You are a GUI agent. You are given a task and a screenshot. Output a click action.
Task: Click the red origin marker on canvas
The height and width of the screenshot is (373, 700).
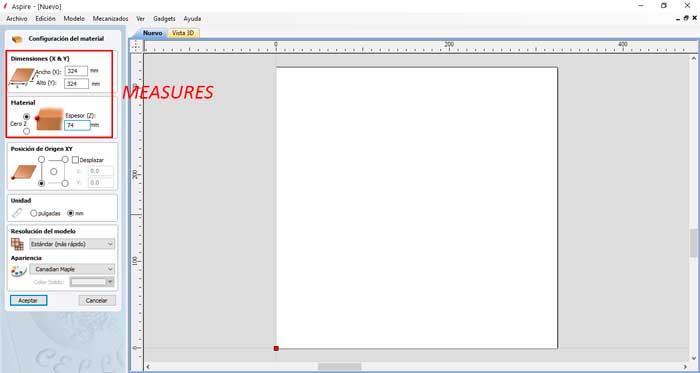(276, 348)
